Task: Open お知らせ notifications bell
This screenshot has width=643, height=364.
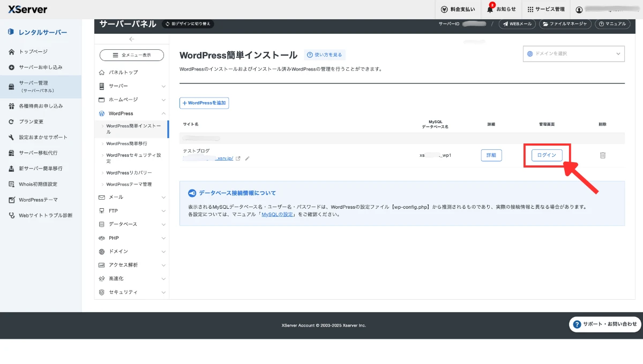Action: (x=501, y=9)
